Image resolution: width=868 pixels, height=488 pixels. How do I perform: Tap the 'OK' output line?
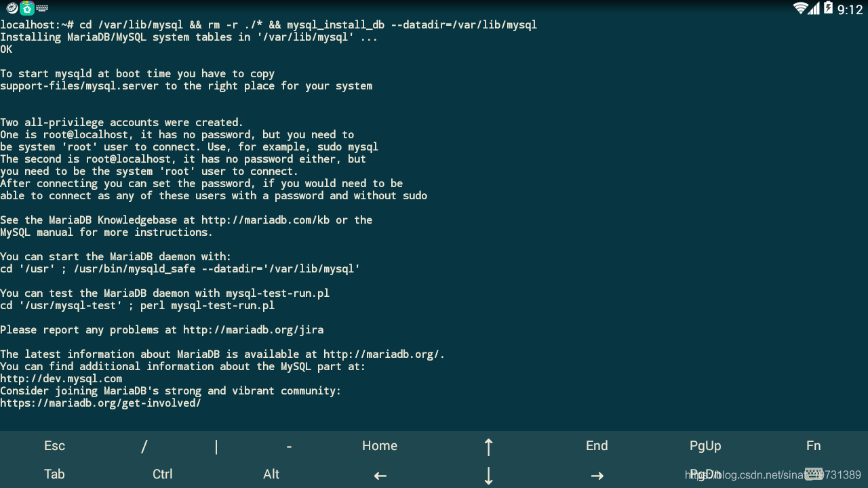point(6,49)
